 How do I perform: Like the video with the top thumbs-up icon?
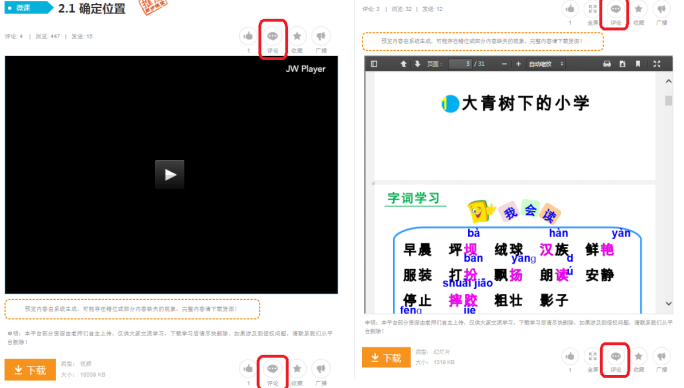pos(248,36)
